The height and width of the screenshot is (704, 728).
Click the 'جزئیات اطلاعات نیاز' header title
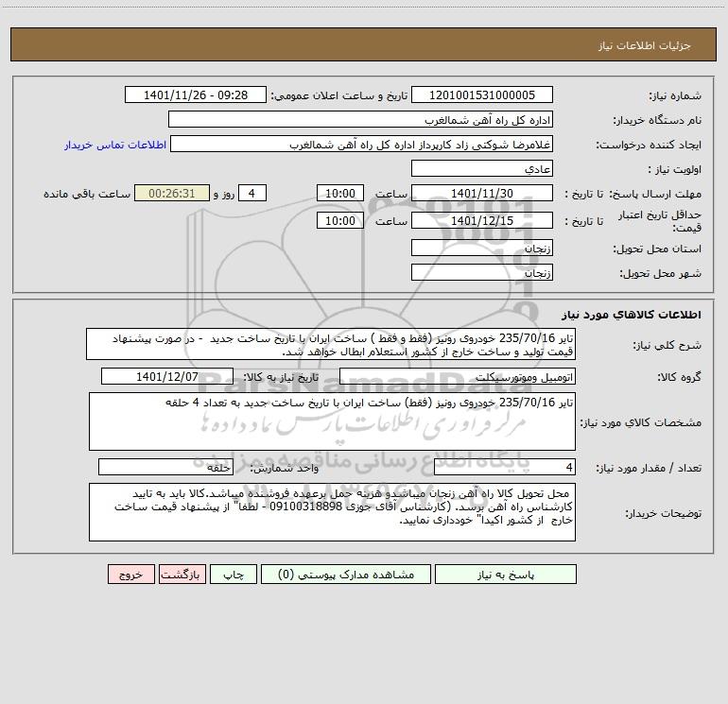pos(644,45)
